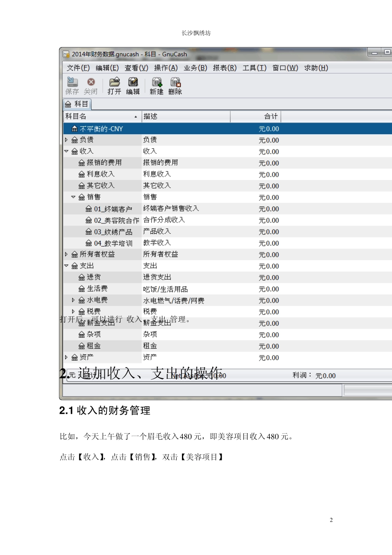The image size is (392, 555).
Task: Click the GnuCash title bar app icon
Action: coord(66,54)
